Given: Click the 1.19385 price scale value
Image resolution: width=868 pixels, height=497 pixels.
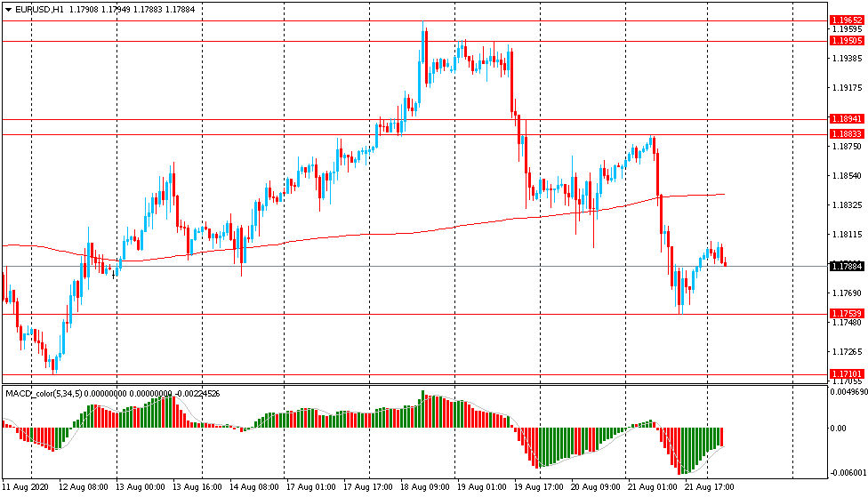Looking at the screenshot, I should pyautogui.click(x=848, y=58).
